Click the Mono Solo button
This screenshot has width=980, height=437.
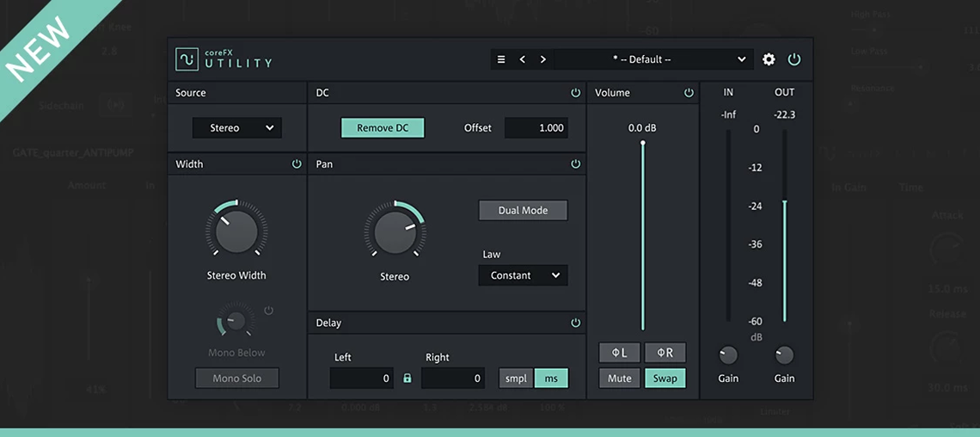tap(237, 379)
